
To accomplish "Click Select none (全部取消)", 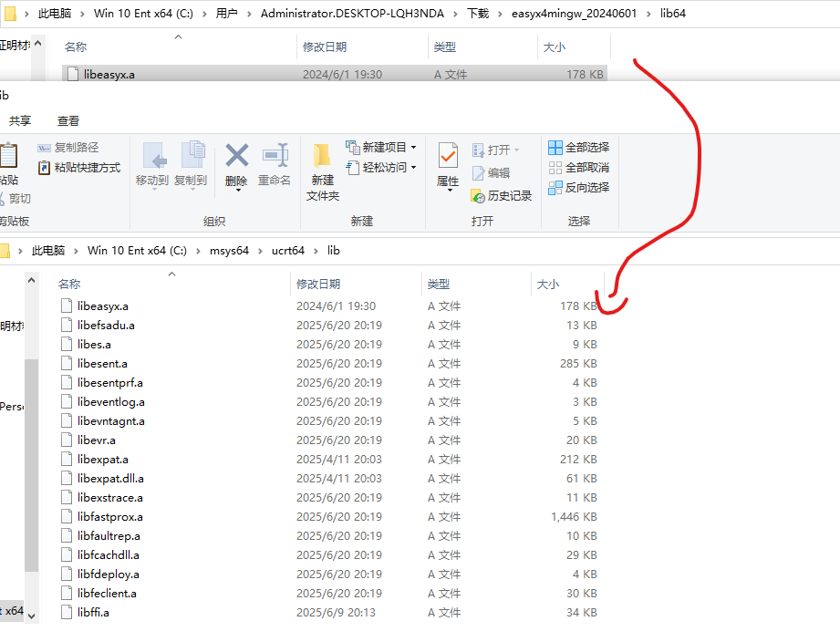I will point(578,168).
